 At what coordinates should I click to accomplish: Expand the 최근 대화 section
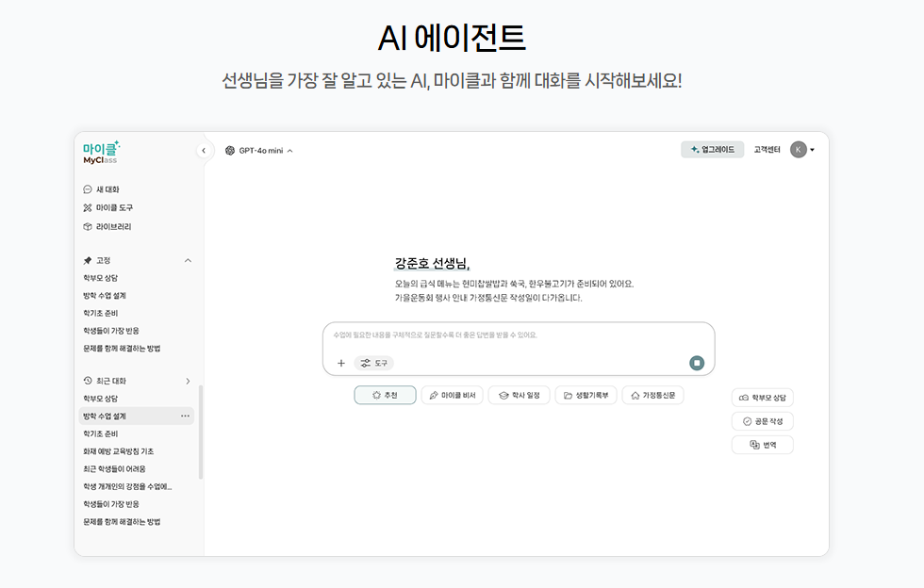(x=188, y=381)
